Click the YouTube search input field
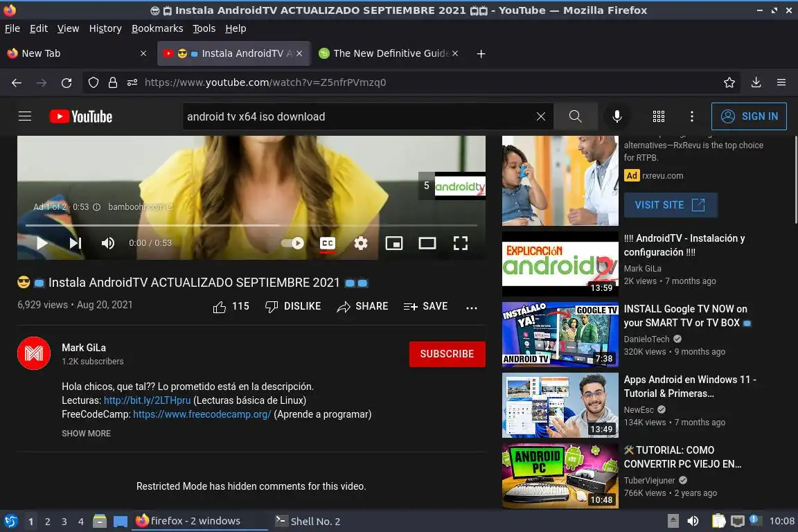The image size is (798, 532). tap(359, 116)
